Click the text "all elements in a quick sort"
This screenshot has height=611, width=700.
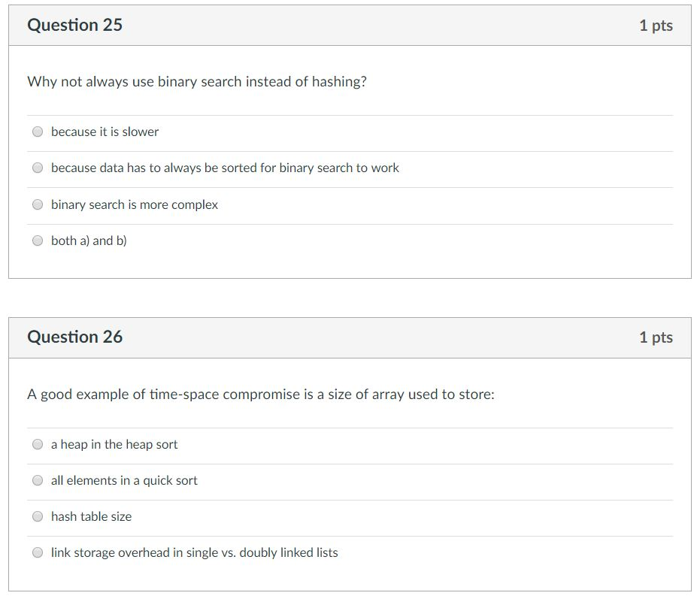coord(123,479)
